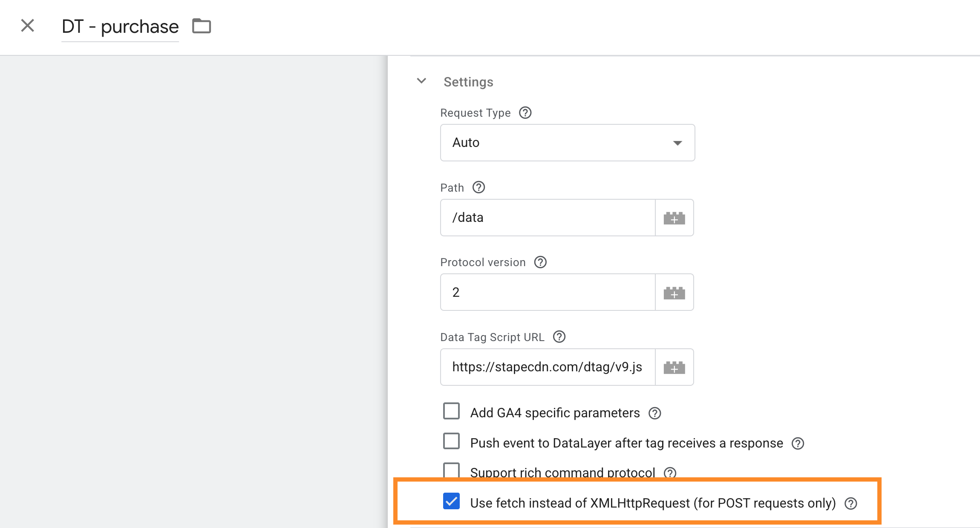
Task: Click the folder icon next to tag name
Action: tap(202, 26)
